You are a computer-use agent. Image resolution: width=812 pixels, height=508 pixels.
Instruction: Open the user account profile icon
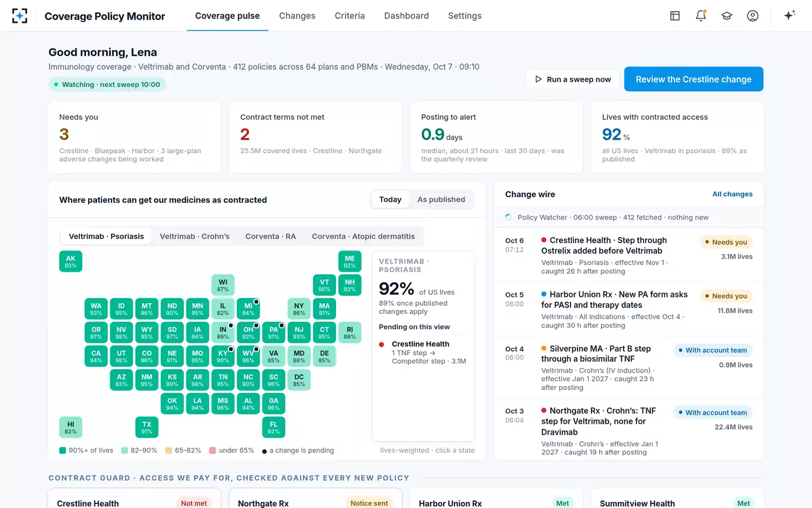753,16
